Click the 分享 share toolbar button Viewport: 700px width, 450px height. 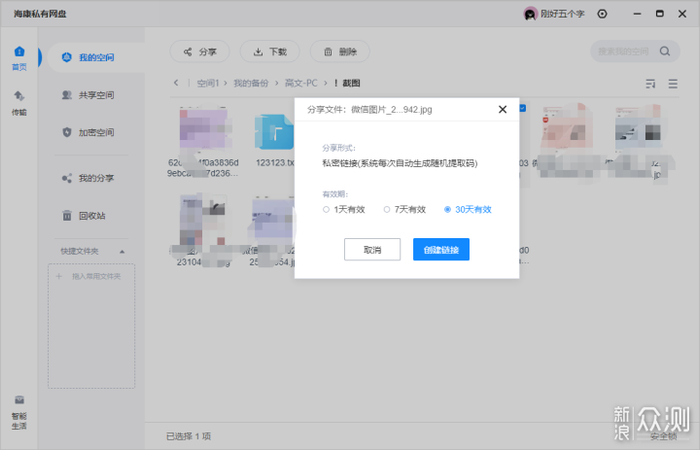(x=200, y=52)
